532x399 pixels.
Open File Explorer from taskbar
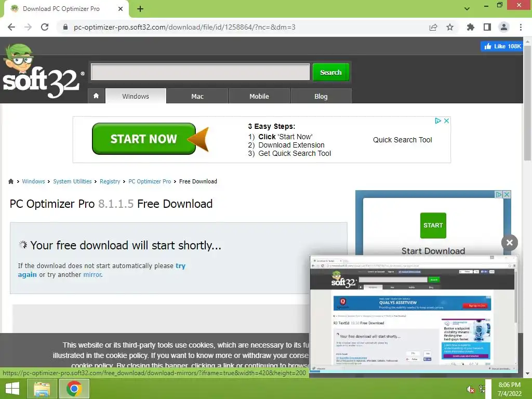42,389
